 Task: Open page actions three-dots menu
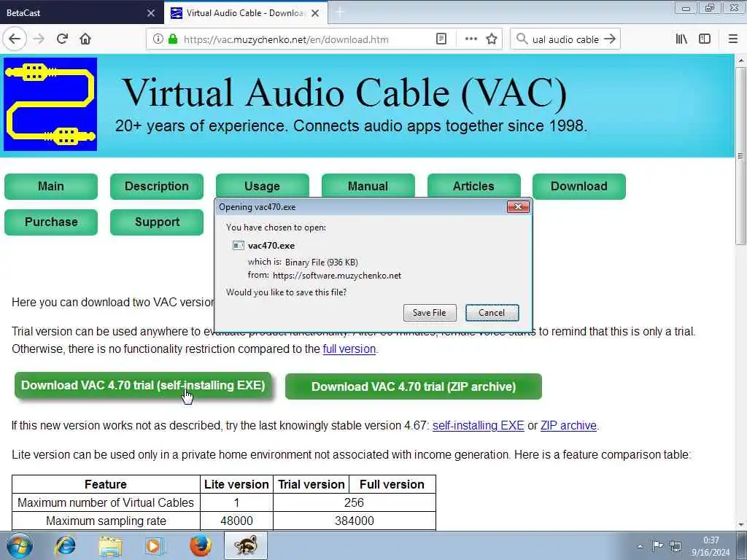pos(471,39)
